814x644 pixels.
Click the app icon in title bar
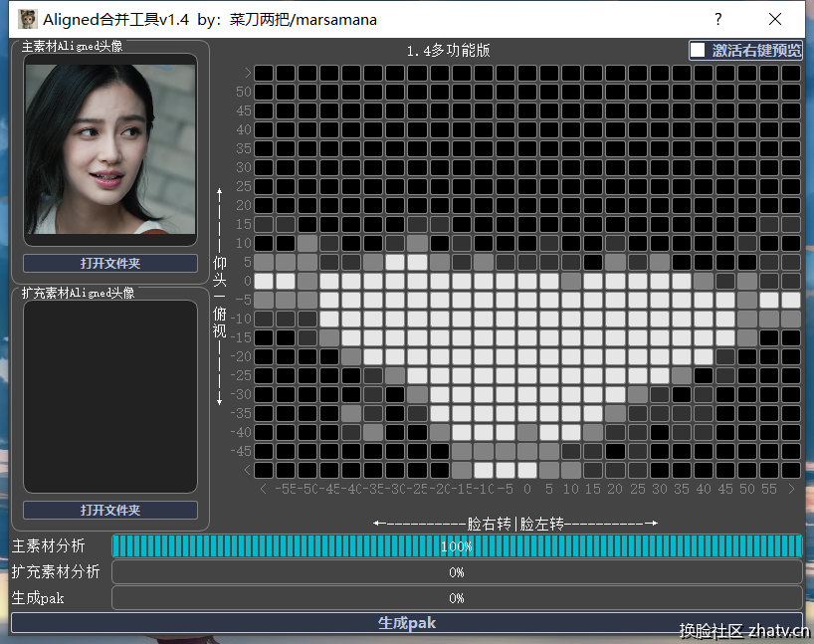pyautogui.click(x=29, y=19)
